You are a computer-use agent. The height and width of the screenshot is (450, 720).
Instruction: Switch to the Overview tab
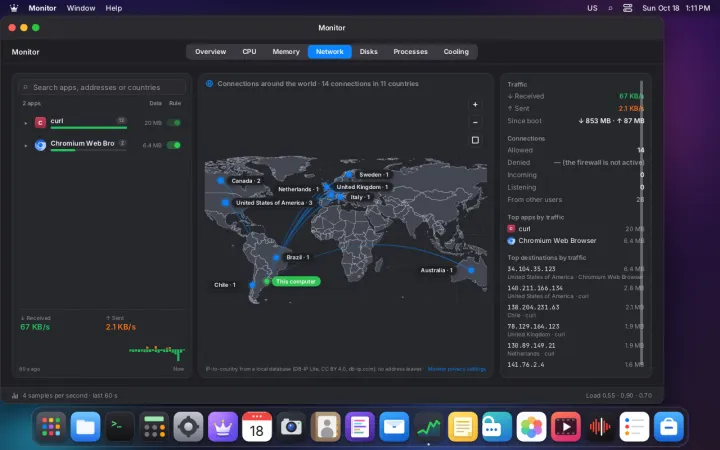(x=210, y=52)
